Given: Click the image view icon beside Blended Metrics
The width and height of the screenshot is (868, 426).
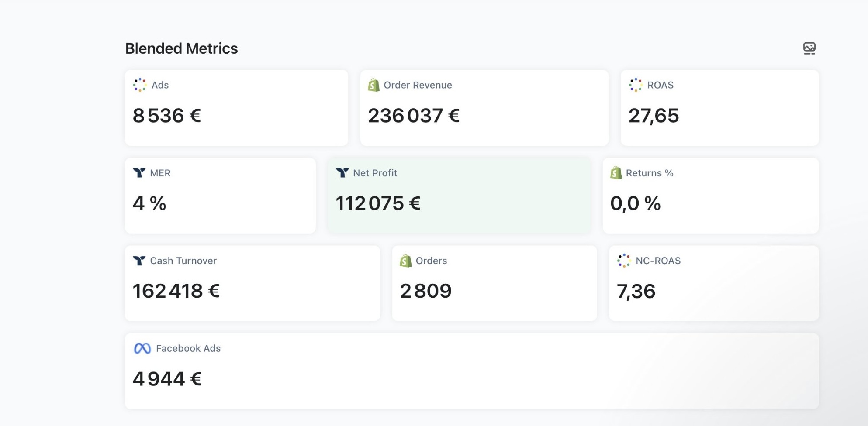Looking at the screenshot, I should click(x=809, y=48).
